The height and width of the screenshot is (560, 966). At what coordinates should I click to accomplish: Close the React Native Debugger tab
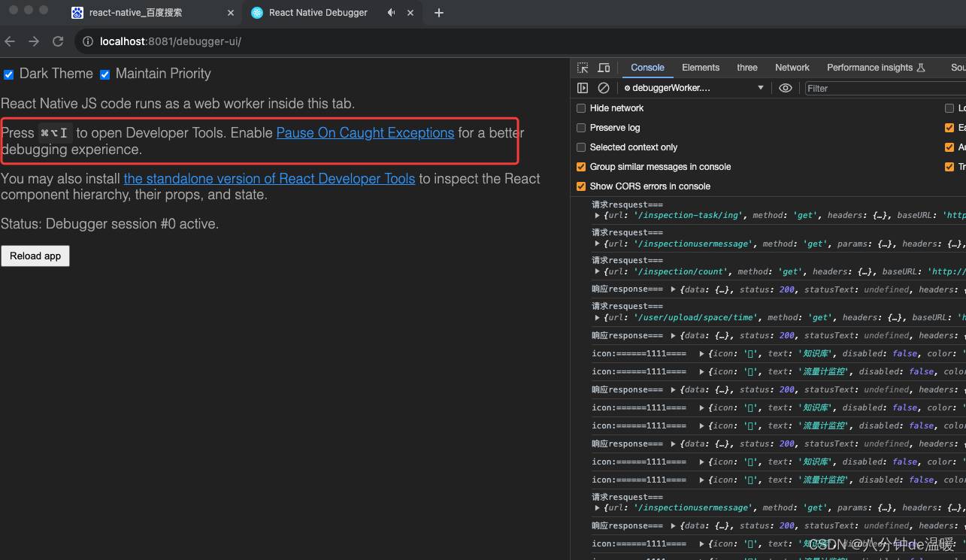point(410,13)
